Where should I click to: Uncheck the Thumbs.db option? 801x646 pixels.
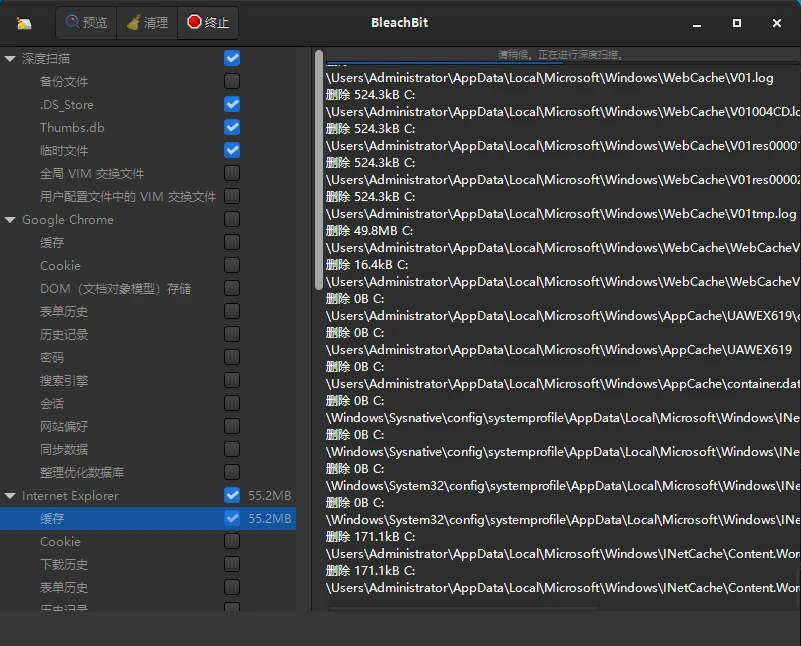(x=232, y=127)
